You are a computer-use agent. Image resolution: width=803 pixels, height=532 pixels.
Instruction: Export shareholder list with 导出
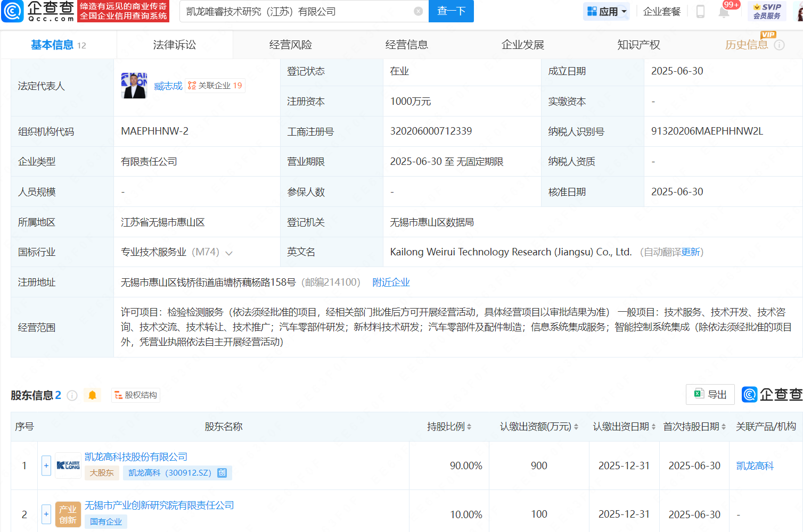click(x=710, y=394)
